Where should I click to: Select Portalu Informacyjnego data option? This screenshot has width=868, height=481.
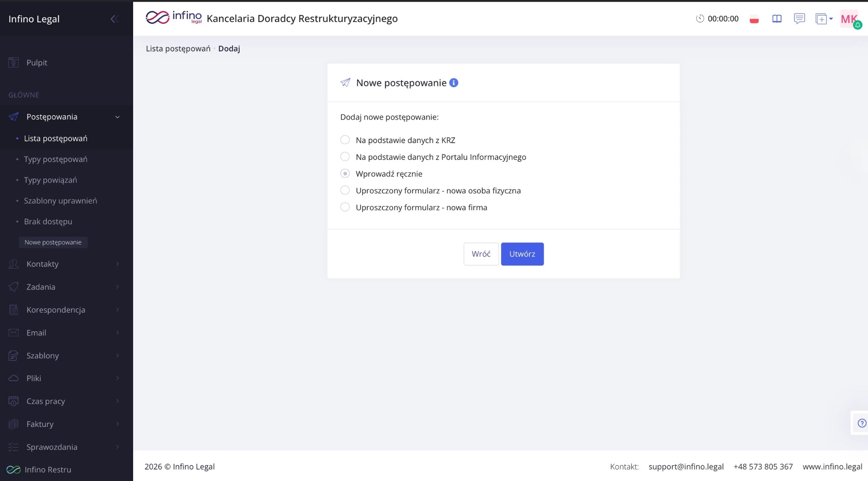(x=345, y=157)
